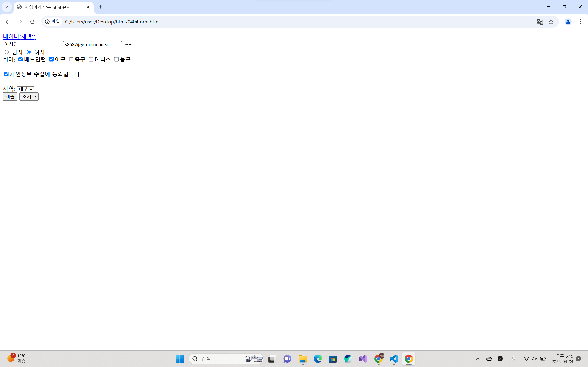The height and width of the screenshot is (367, 588).
Task: Click the 제출 submit button
Action: (10, 97)
